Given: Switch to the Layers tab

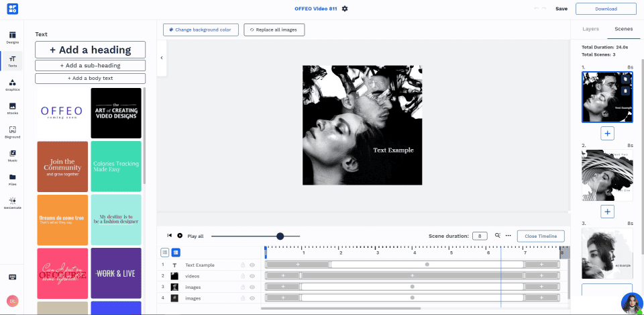Looking at the screenshot, I should 590,30.
